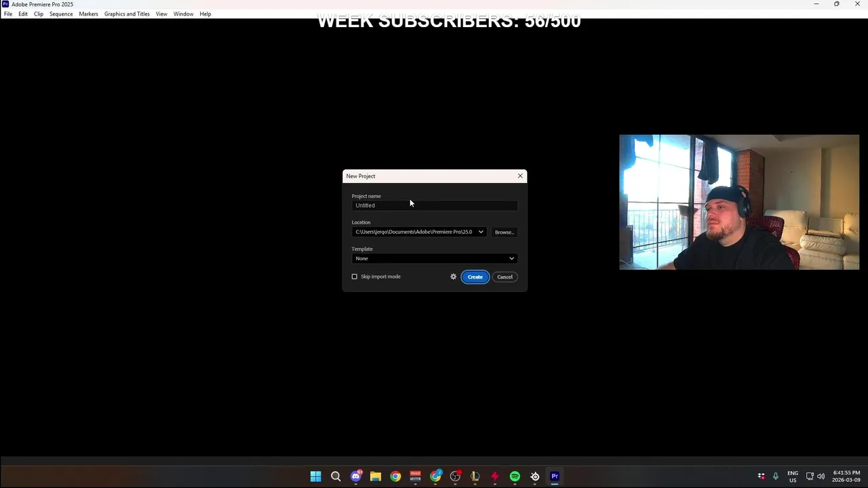Open the red lightning bolt taskbar app

(x=495, y=476)
